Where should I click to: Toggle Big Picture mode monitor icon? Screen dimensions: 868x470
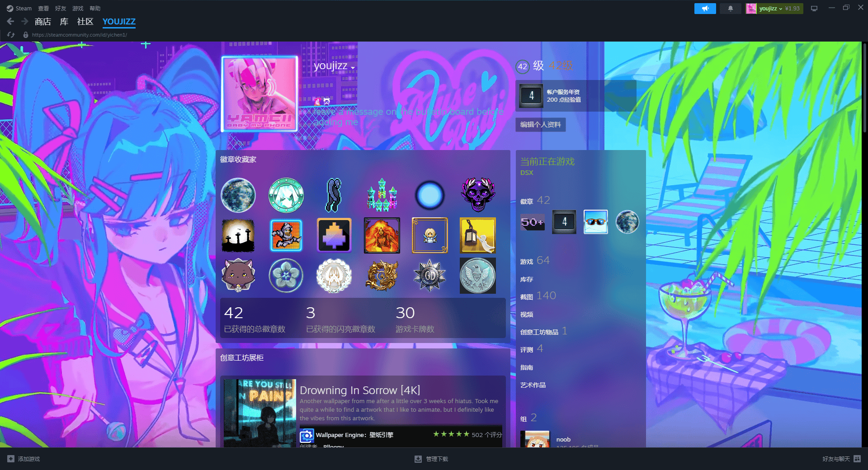click(x=814, y=8)
